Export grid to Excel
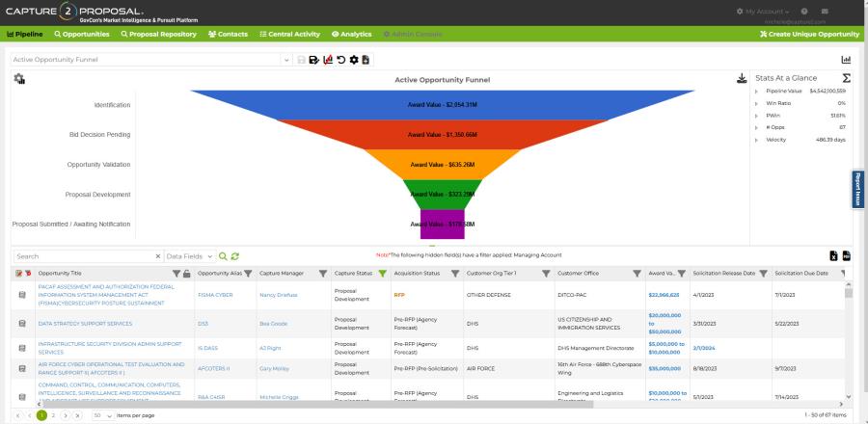 click(x=833, y=255)
